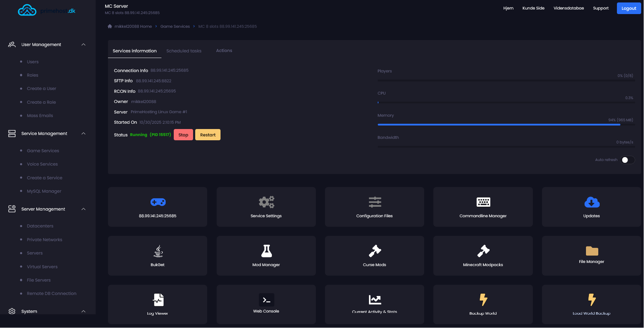Open BukGet plugin browser
644x328 pixels.
pos(157,256)
